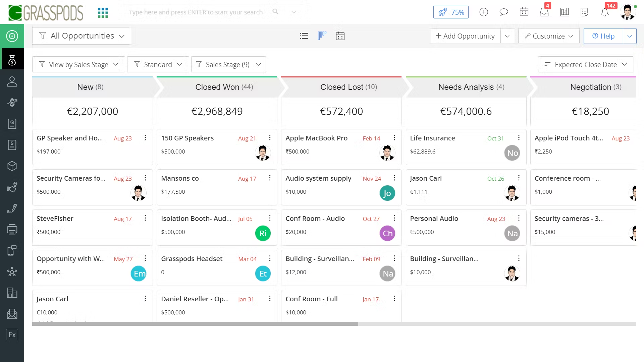Screen dimensions: 644x362
Task: Open the notifications bell showing 142 alerts
Action: 605,12
